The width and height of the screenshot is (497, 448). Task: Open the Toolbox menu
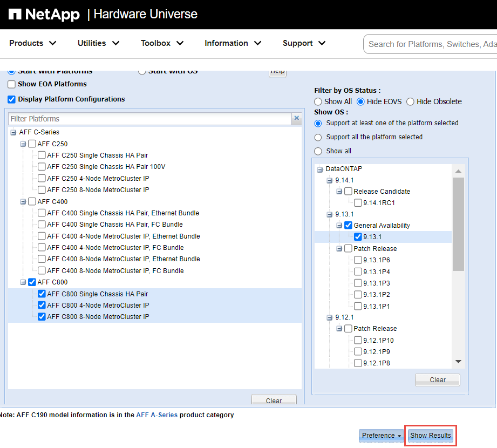click(162, 43)
